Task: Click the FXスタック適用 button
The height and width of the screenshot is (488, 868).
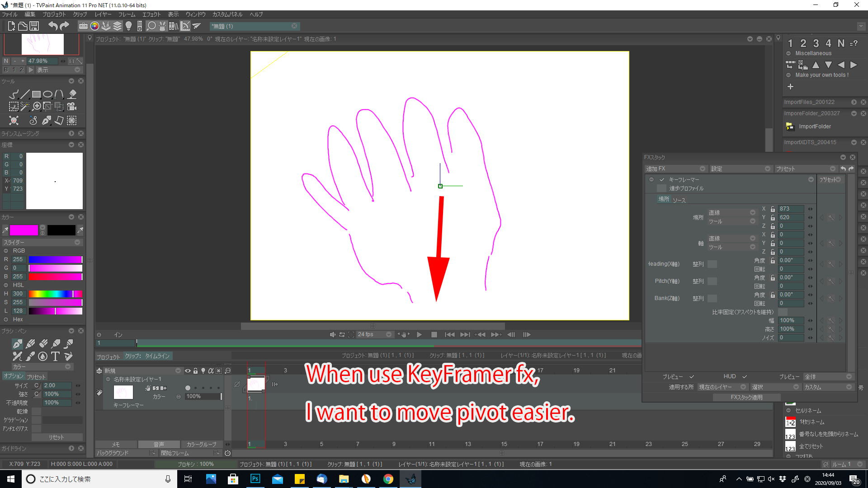Action: coord(746,398)
